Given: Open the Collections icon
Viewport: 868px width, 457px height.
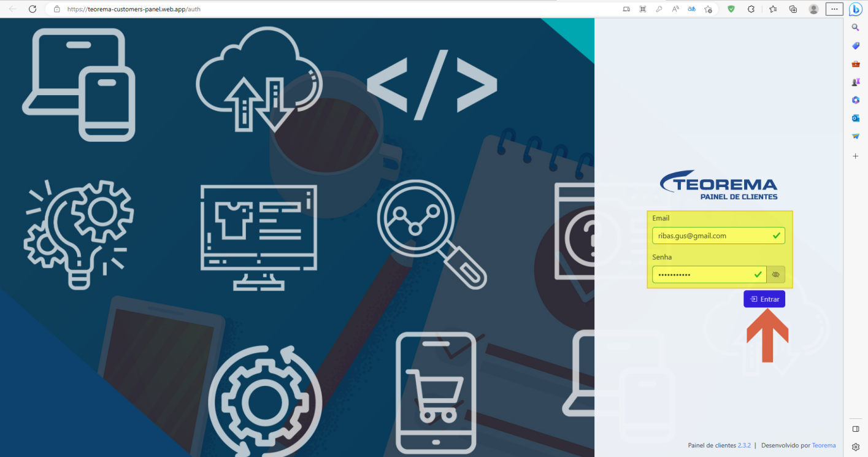Looking at the screenshot, I should 793,9.
